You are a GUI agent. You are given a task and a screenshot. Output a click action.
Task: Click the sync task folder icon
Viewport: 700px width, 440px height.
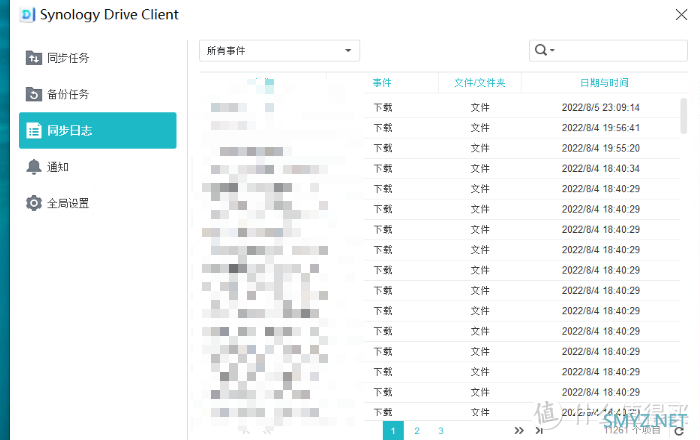(34, 58)
